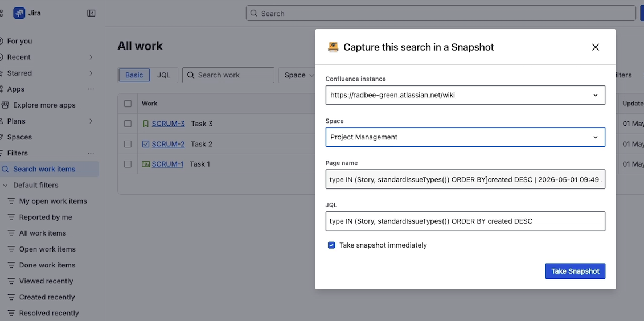The width and height of the screenshot is (644, 321).
Task: Click the magnifier icon in Search work field
Action: tap(191, 75)
